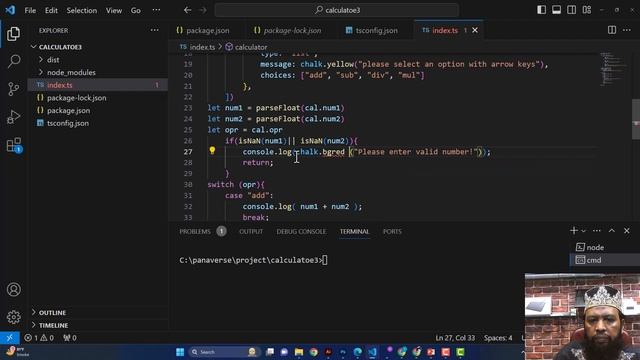The image size is (640, 360).
Task: Expand the dist folder
Action: [97, 60]
